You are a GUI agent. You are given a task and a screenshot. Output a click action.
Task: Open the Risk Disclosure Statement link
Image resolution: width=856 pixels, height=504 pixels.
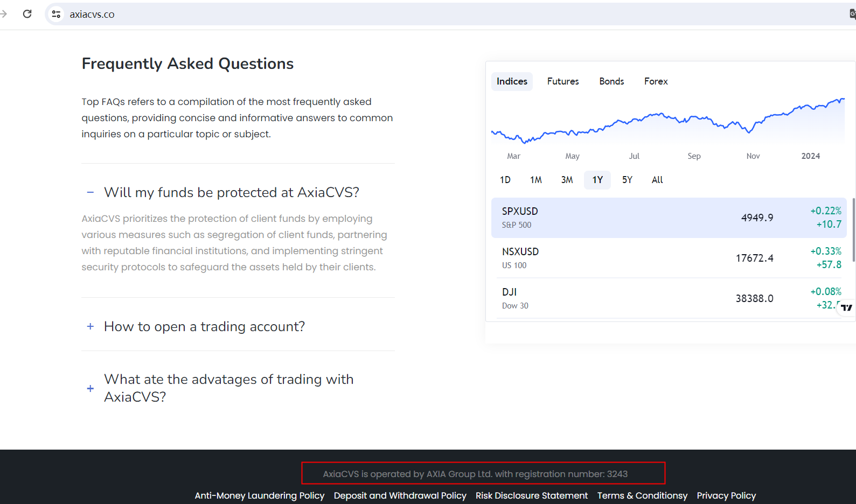tap(532, 495)
